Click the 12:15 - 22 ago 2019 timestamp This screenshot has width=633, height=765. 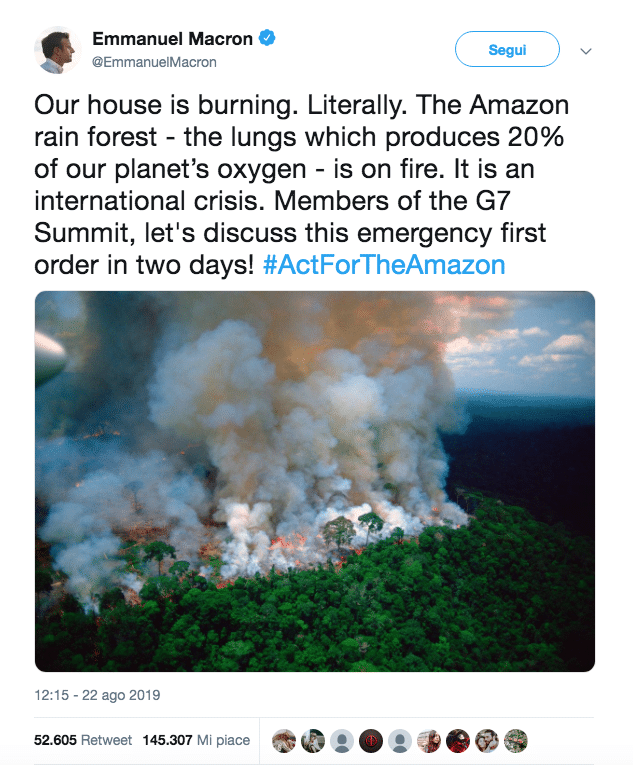[x=98, y=695]
